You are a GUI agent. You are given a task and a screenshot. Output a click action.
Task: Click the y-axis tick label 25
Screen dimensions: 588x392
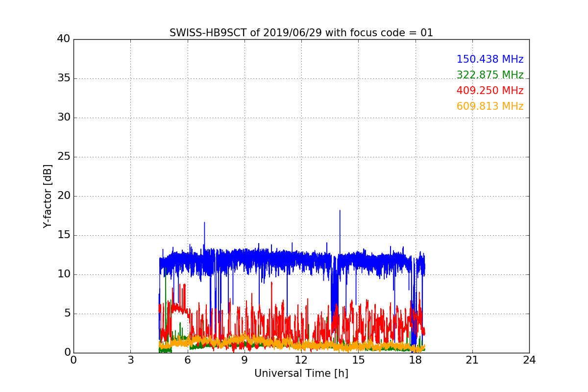pyautogui.click(x=64, y=157)
